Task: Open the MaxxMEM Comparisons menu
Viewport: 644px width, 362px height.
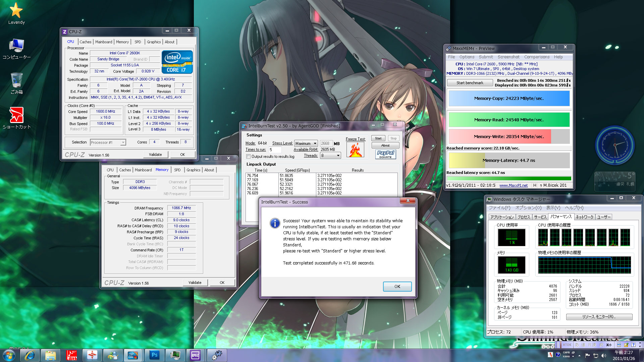Action: [537, 57]
